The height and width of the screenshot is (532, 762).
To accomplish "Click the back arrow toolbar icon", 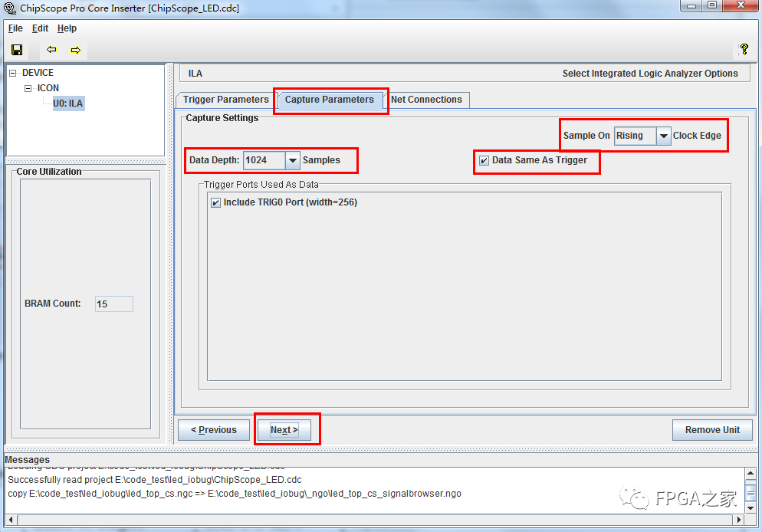I will pyautogui.click(x=51, y=50).
